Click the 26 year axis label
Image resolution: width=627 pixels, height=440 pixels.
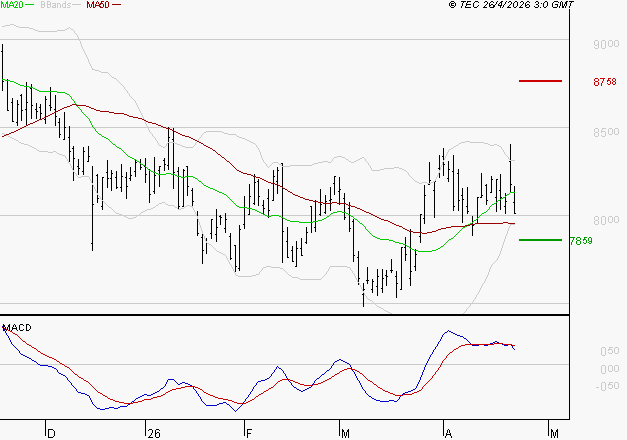pyautogui.click(x=154, y=434)
